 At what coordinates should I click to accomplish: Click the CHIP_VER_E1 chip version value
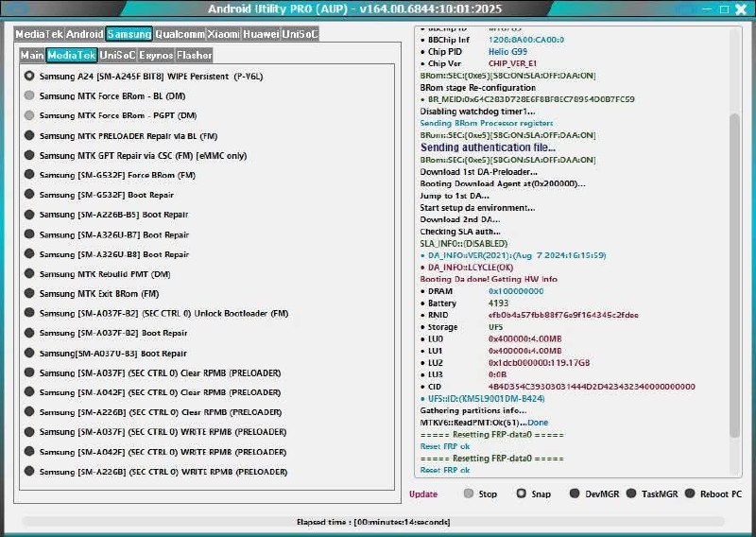pyautogui.click(x=512, y=63)
